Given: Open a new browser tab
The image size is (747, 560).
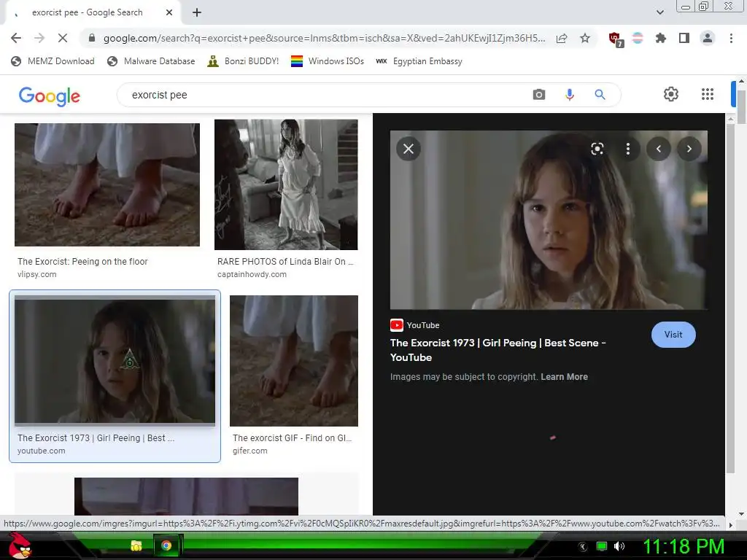Looking at the screenshot, I should click(x=197, y=13).
